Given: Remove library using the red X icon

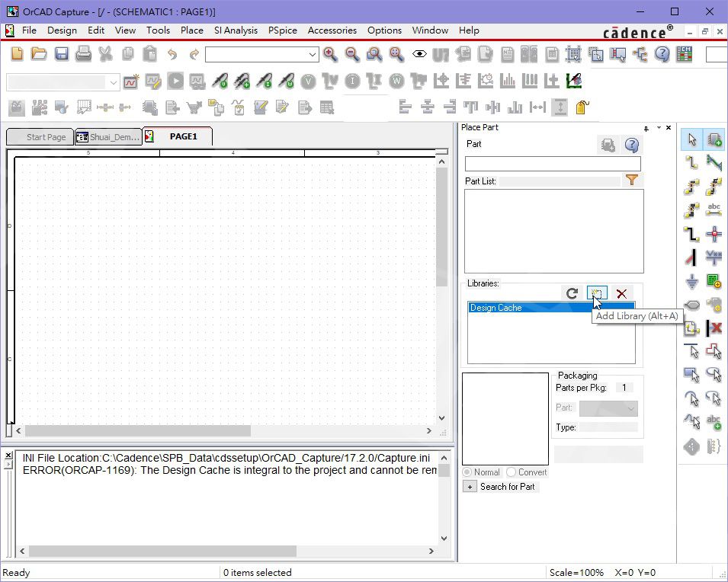Looking at the screenshot, I should click(x=622, y=293).
